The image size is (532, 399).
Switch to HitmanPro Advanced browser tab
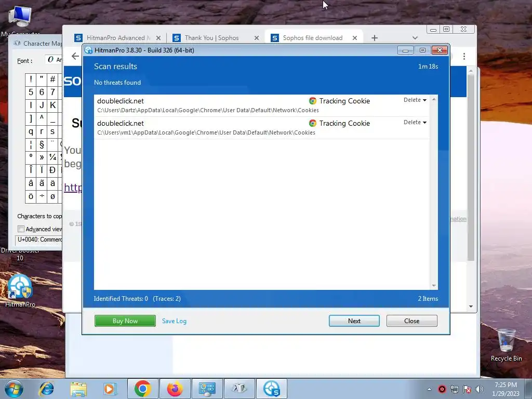(118, 37)
